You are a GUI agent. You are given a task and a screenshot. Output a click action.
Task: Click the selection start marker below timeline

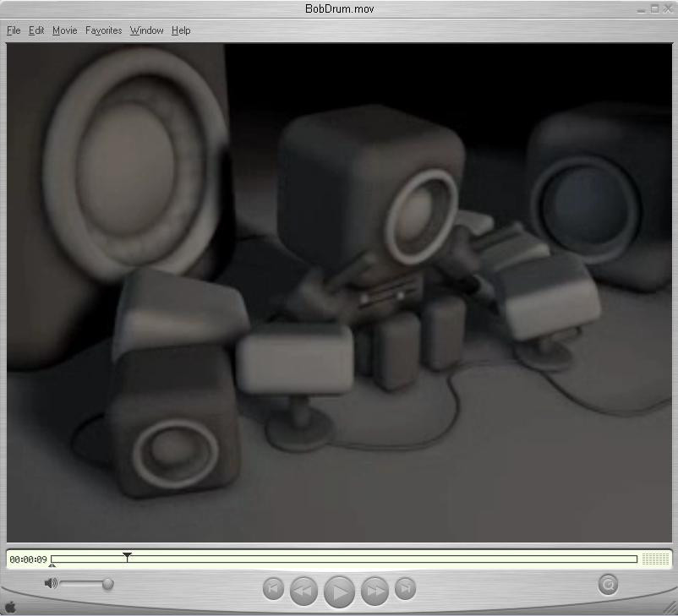tap(52, 565)
